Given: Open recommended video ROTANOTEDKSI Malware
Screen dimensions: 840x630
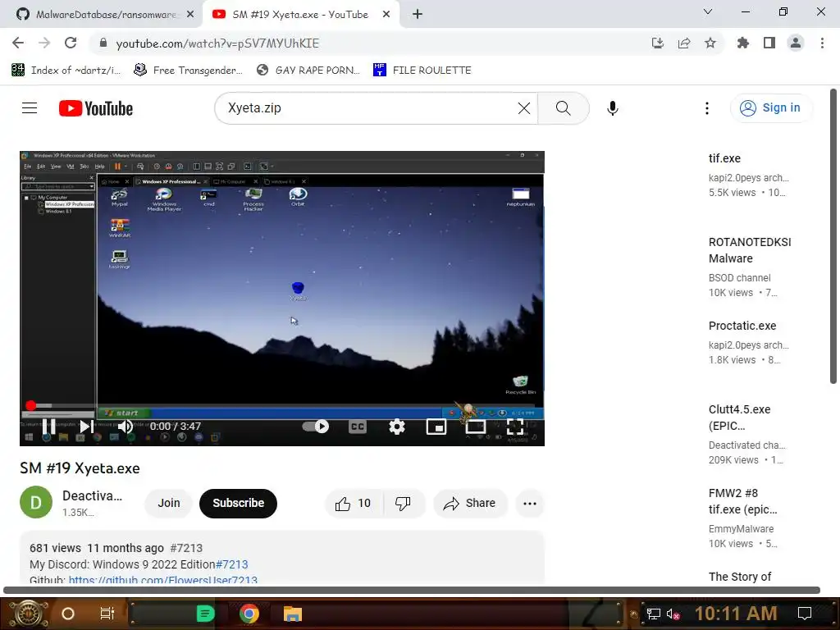Looking at the screenshot, I should click(750, 250).
